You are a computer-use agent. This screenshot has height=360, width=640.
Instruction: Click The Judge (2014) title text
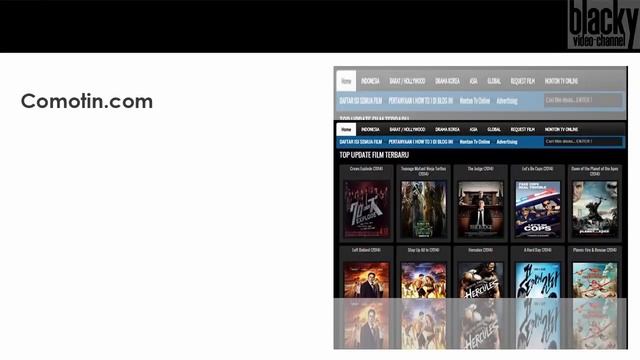point(480,169)
